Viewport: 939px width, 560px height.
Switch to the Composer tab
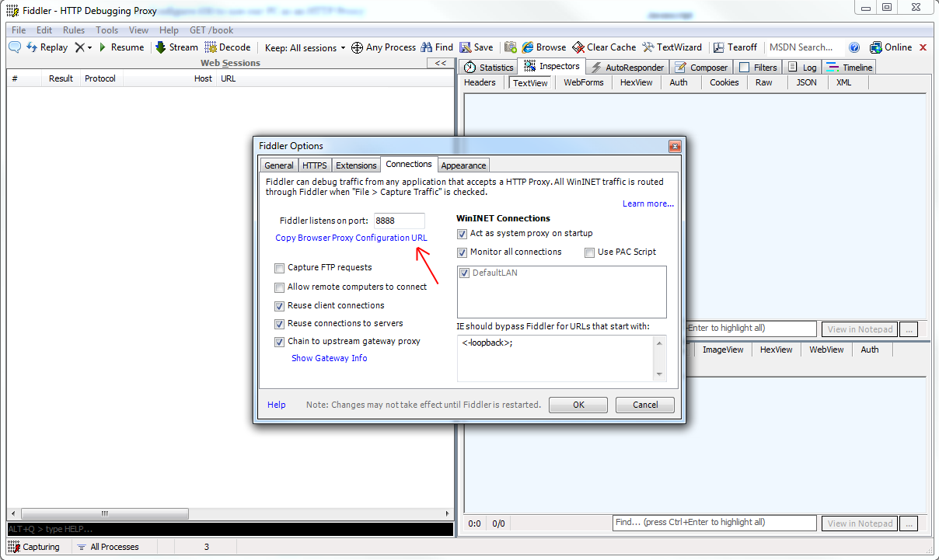[x=700, y=68]
